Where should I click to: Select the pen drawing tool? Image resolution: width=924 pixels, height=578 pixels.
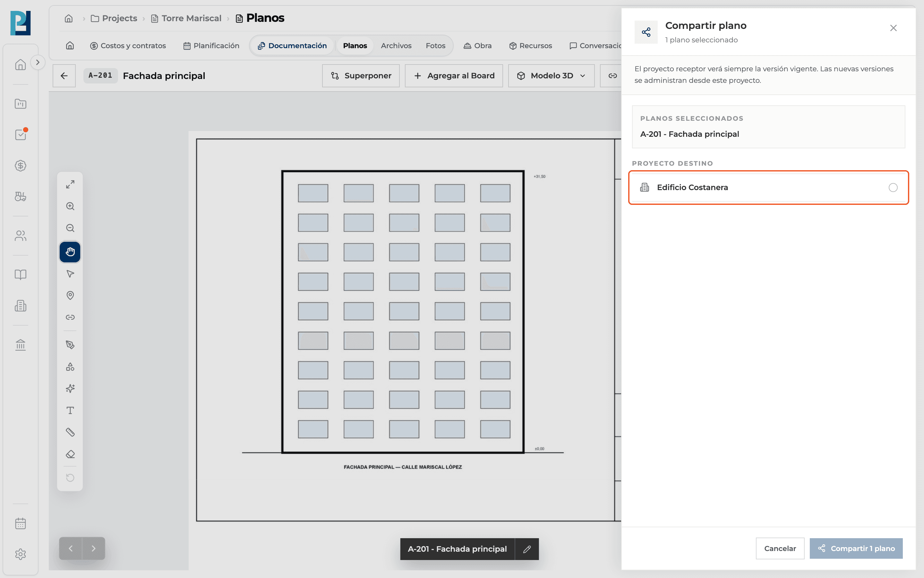point(70,345)
